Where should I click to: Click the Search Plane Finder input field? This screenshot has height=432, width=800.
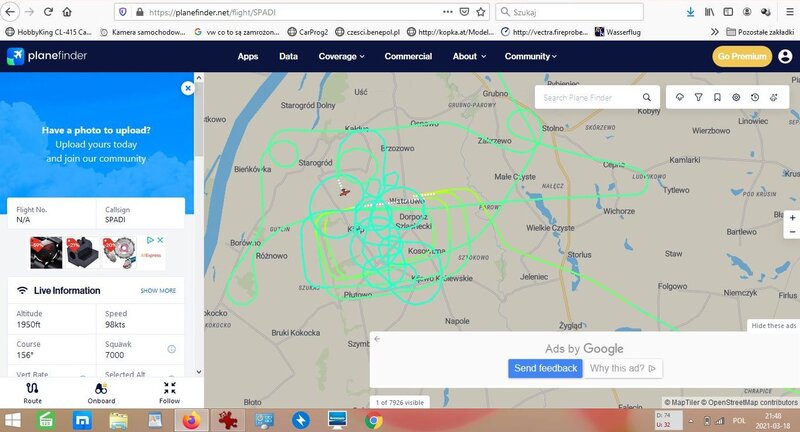[589, 97]
